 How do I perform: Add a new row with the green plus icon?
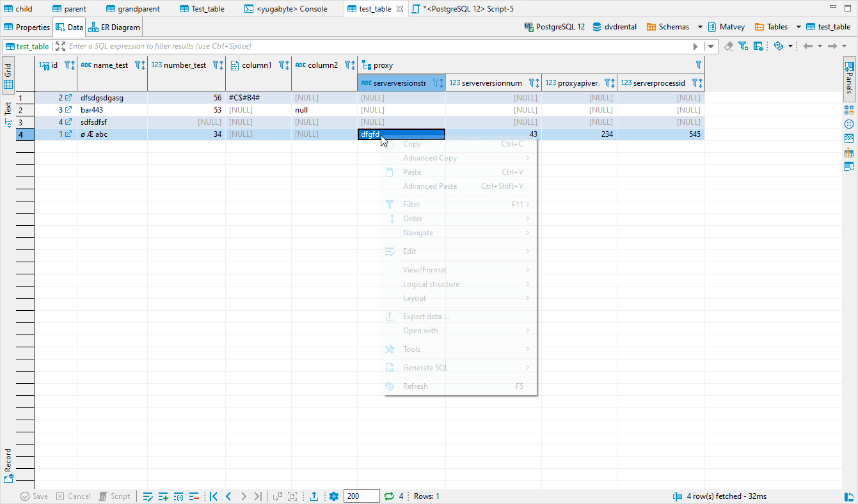[x=163, y=496]
